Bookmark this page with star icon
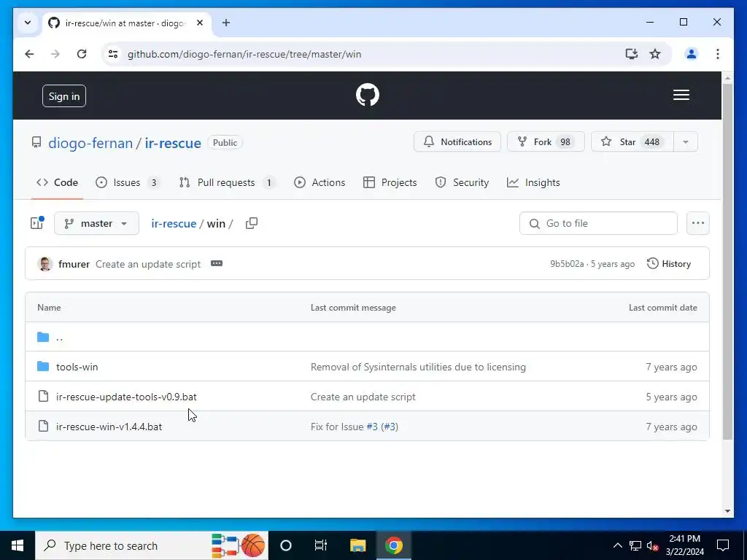Screen dimensions: 747x560 coord(655,54)
